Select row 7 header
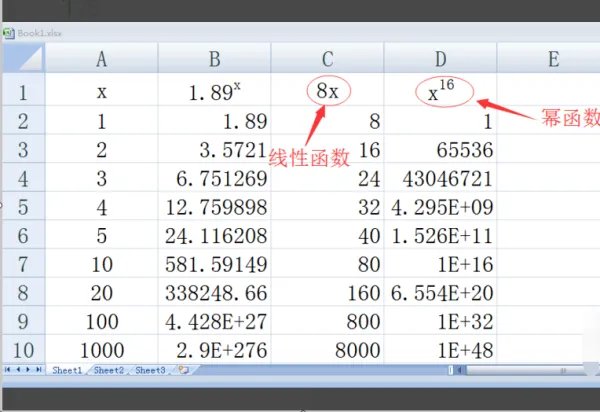Image resolution: width=600 pixels, height=412 pixels. pyautogui.click(x=24, y=263)
